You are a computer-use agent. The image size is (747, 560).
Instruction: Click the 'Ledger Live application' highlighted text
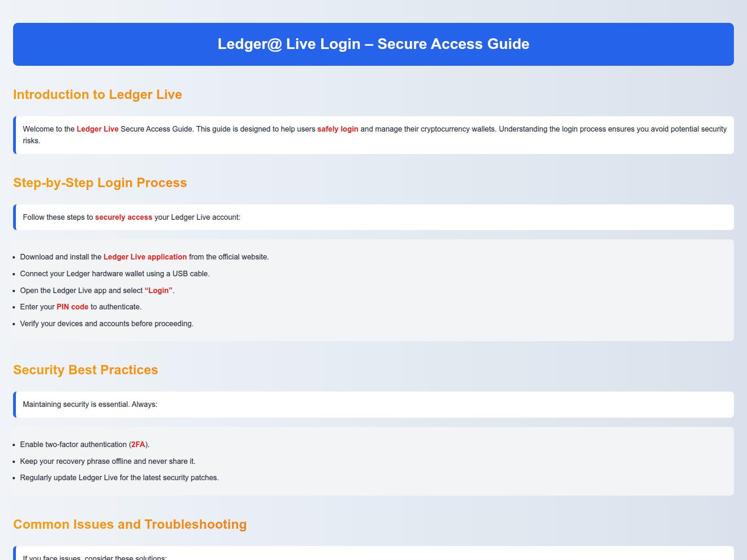coord(145,257)
